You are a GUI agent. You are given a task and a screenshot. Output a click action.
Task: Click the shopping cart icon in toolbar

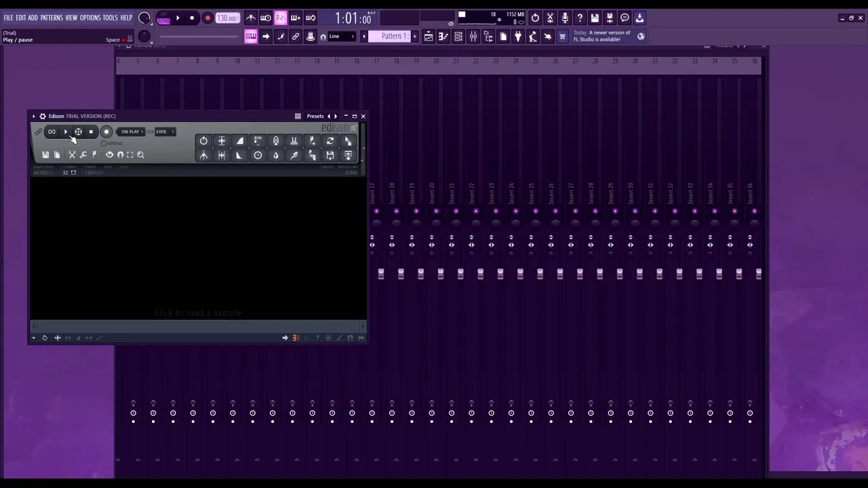click(x=562, y=37)
